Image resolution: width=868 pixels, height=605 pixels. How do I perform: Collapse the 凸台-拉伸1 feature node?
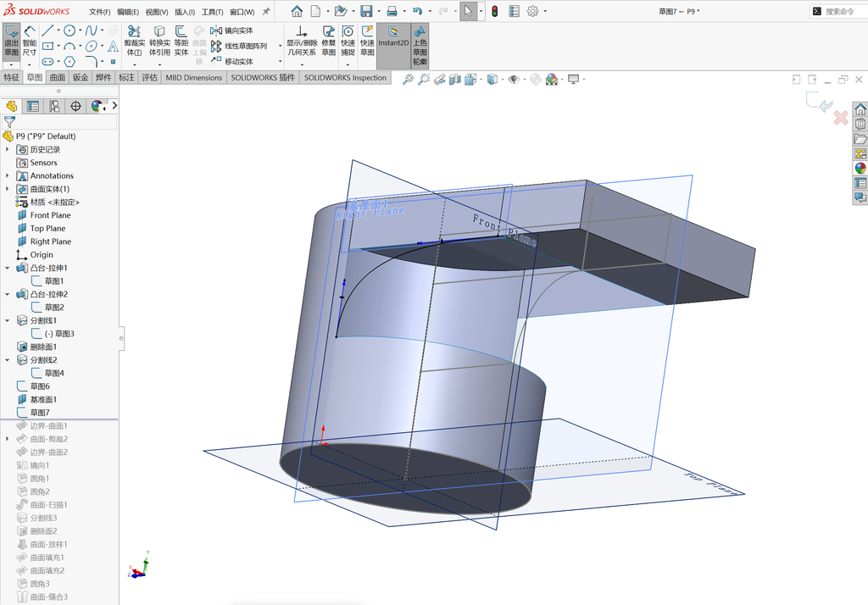(7, 268)
